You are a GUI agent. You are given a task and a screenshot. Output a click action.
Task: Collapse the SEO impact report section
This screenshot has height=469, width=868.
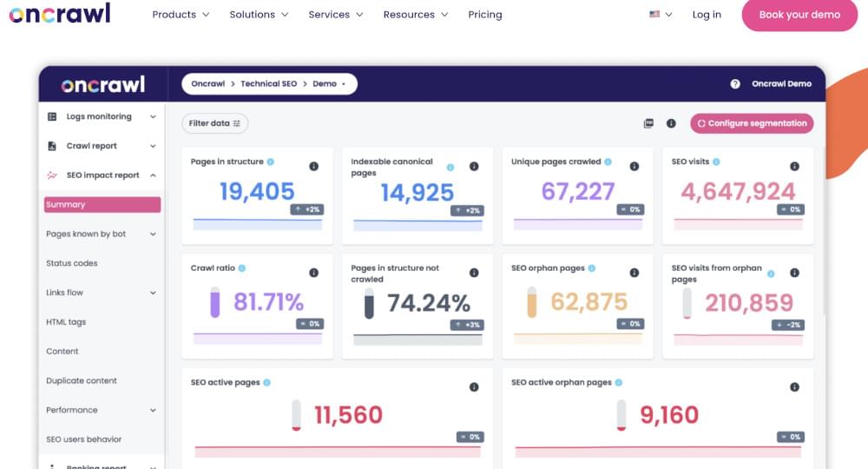tap(153, 175)
